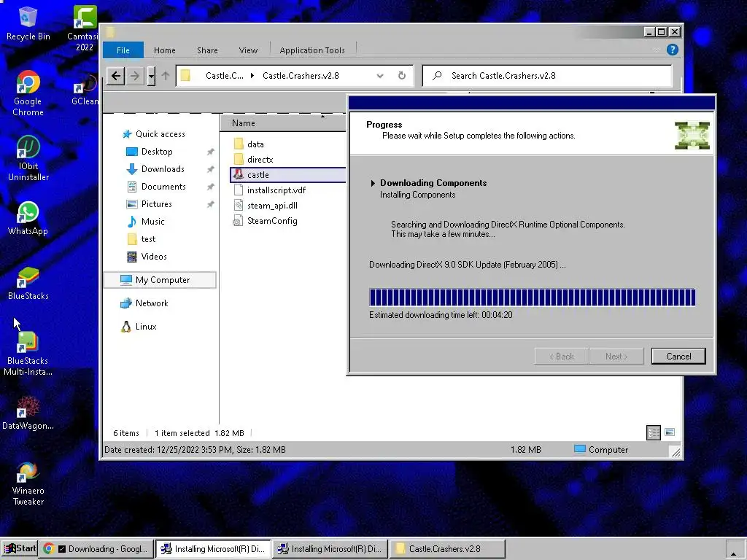Unpin Downloads from Quick access
This screenshot has width=747, height=560.
pos(210,169)
